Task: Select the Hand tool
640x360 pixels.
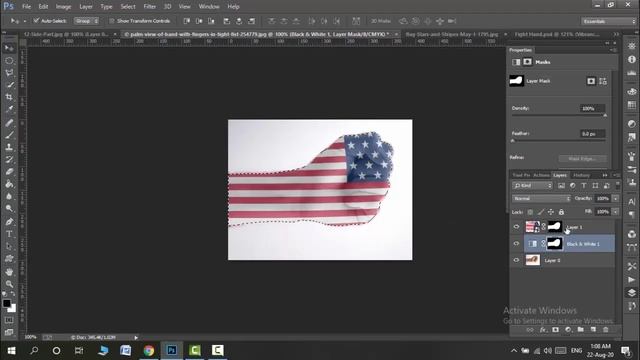Action: pos(9,272)
